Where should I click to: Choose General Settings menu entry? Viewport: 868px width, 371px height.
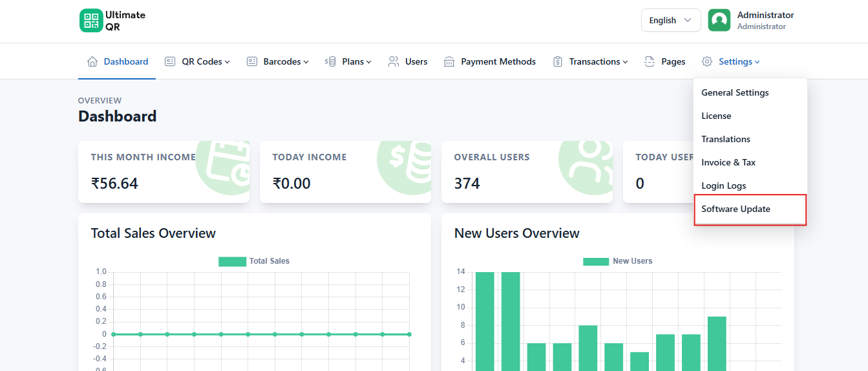tap(735, 92)
